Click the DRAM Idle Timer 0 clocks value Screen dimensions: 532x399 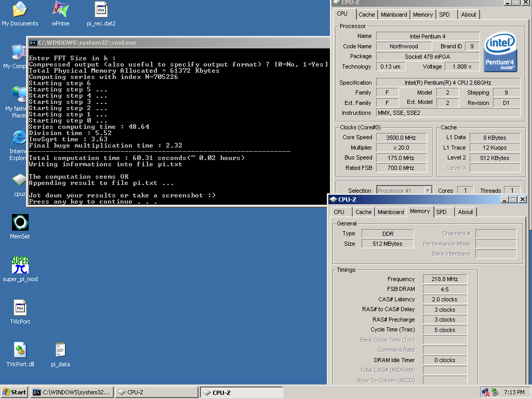(445, 361)
